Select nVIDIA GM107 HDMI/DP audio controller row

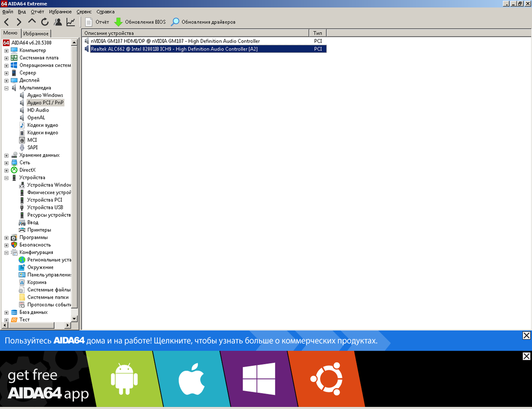(205, 41)
